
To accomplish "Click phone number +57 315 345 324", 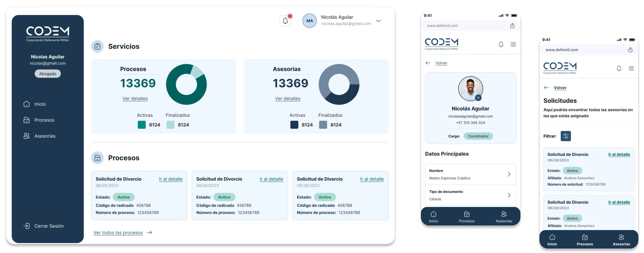I will (x=470, y=123).
